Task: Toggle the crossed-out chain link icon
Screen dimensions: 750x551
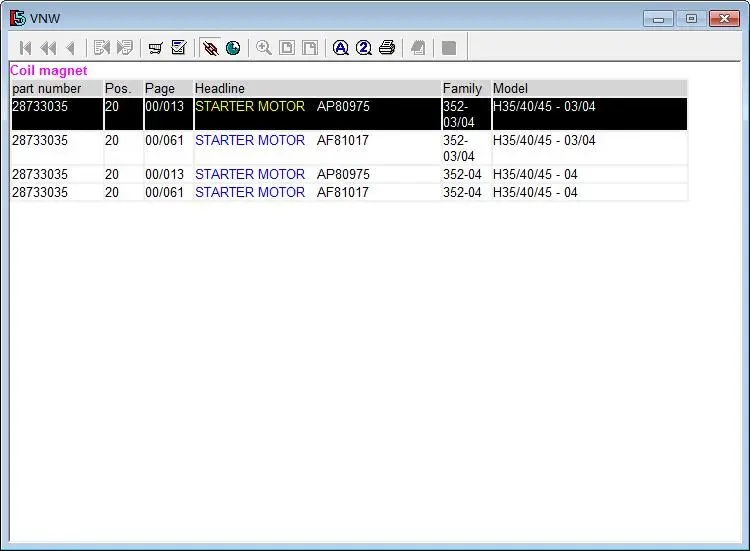Action: [210, 48]
